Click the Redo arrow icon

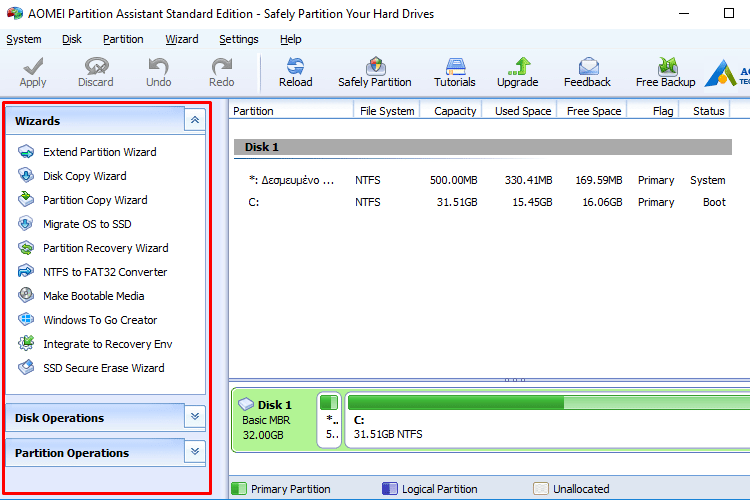(x=221, y=67)
